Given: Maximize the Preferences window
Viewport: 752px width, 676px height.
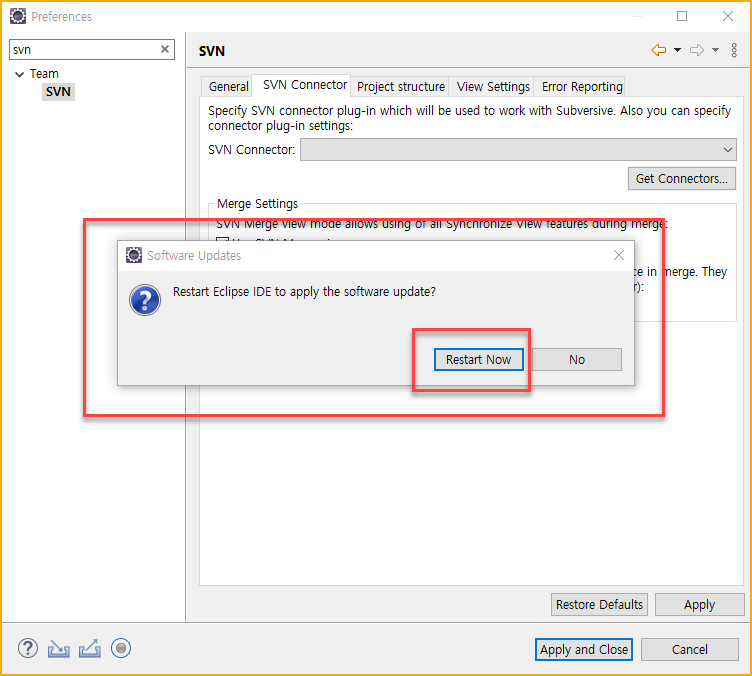Looking at the screenshot, I should [x=682, y=16].
